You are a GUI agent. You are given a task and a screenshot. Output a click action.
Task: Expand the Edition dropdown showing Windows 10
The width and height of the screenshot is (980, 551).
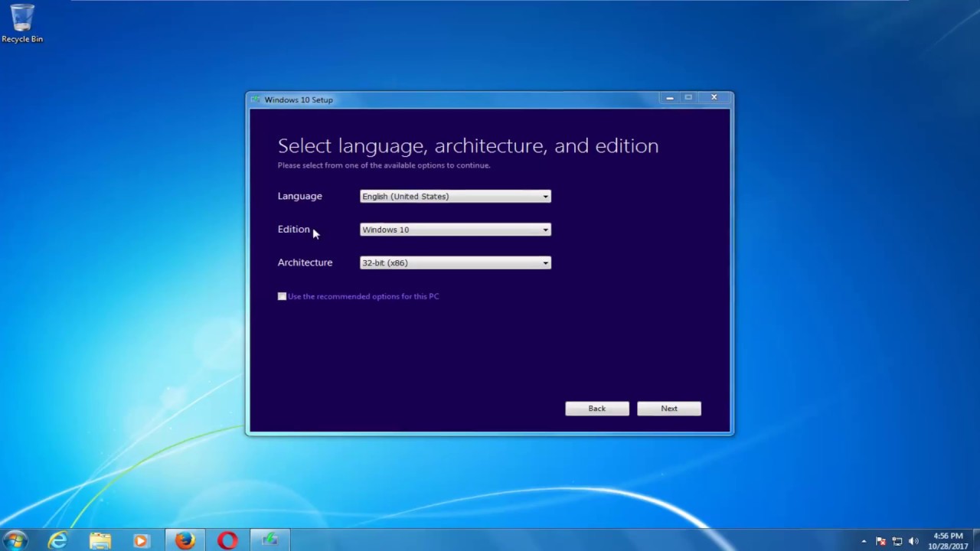[x=455, y=230]
